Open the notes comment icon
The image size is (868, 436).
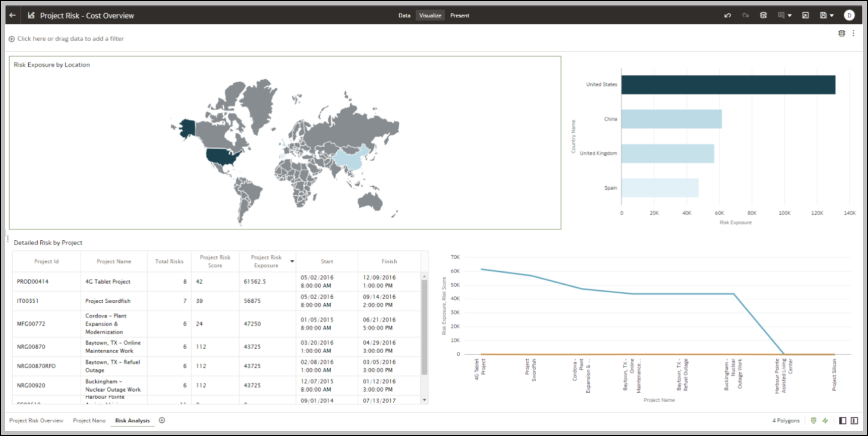781,15
